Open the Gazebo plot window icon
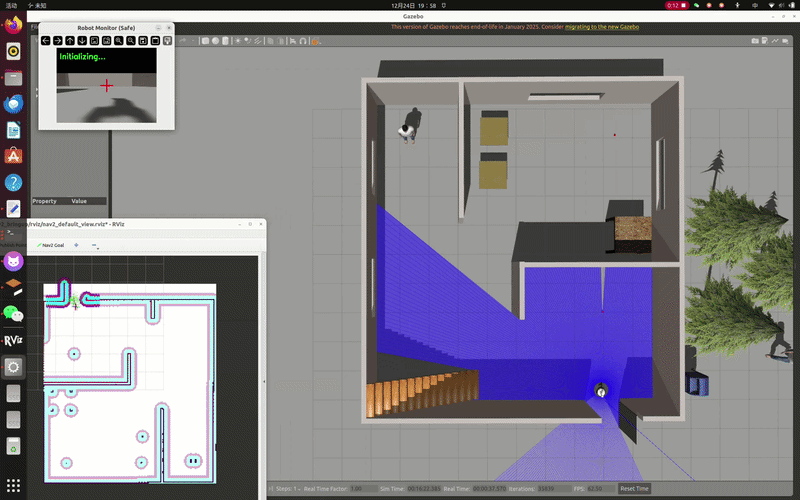The image size is (800, 500). point(775,41)
